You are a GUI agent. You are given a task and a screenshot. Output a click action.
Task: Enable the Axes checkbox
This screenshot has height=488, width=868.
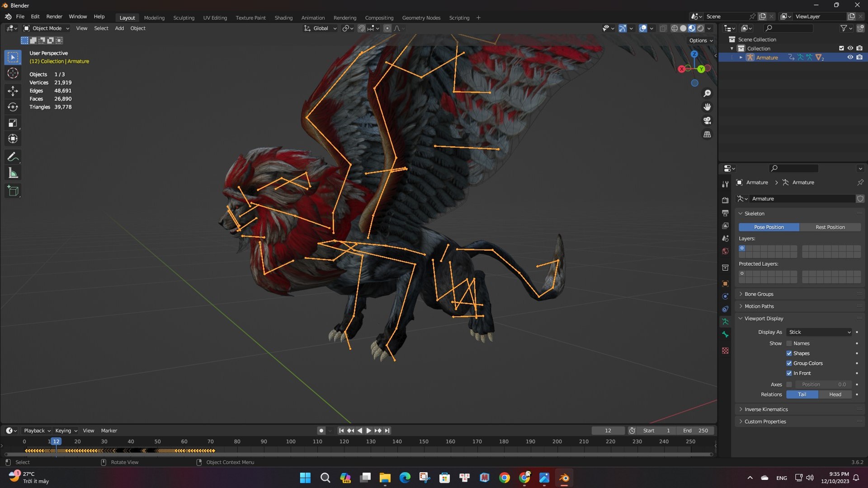point(789,385)
